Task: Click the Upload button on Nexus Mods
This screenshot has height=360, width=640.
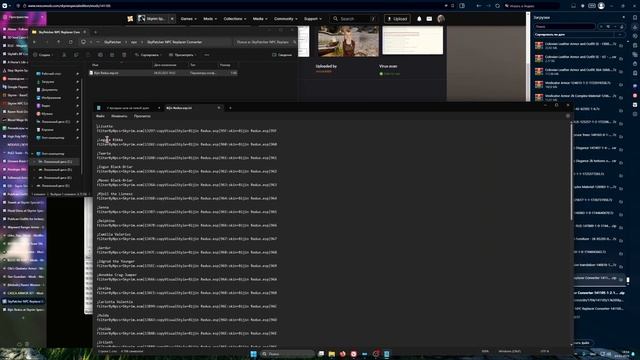Action: (397, 19)
